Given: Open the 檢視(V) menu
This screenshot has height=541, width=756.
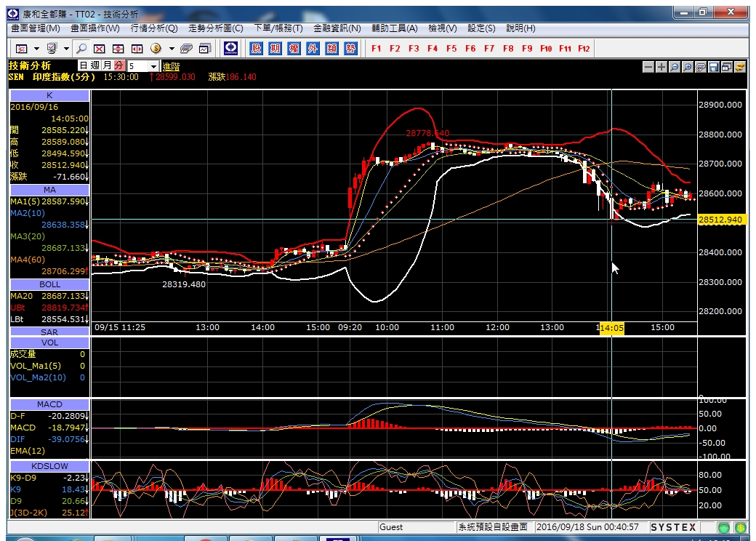Looking at the screenshot, I should [443, 28].
